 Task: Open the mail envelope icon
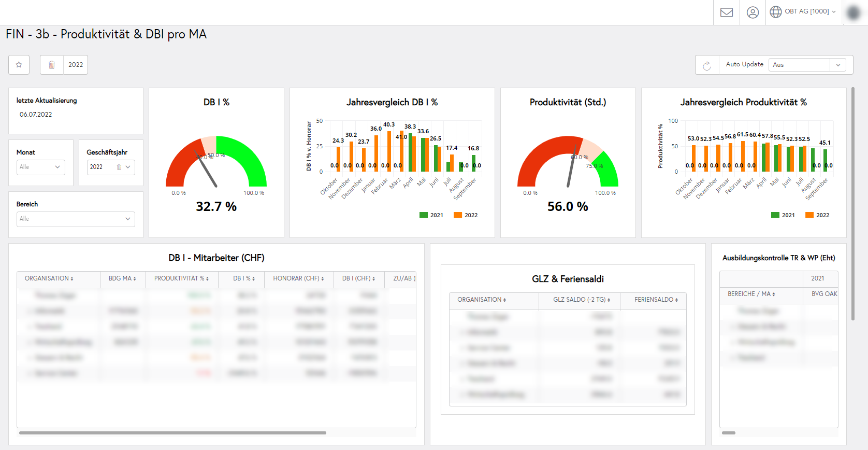[x=727, y=12]
